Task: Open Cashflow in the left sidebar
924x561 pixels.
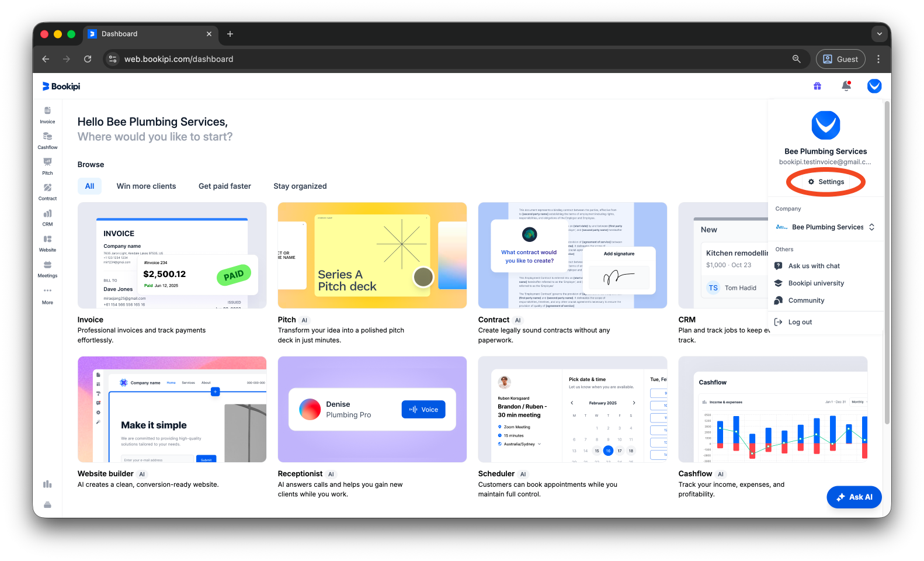Action: point(47,141)
